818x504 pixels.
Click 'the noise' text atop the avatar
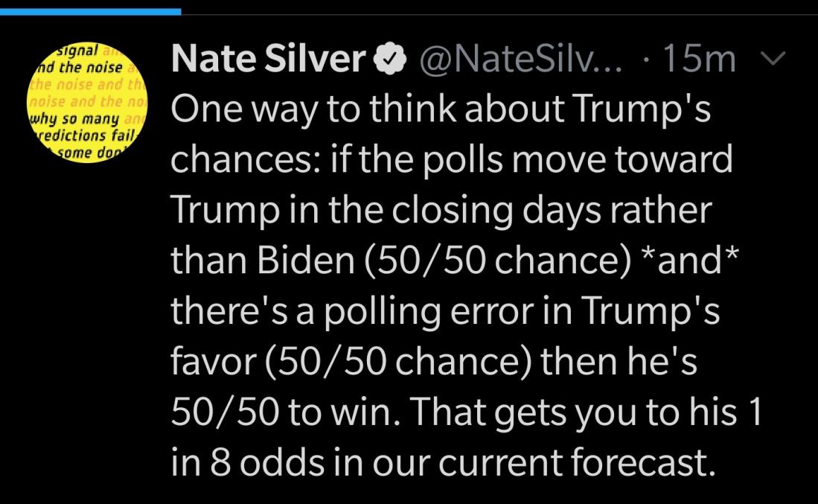[x=90, y=67]
